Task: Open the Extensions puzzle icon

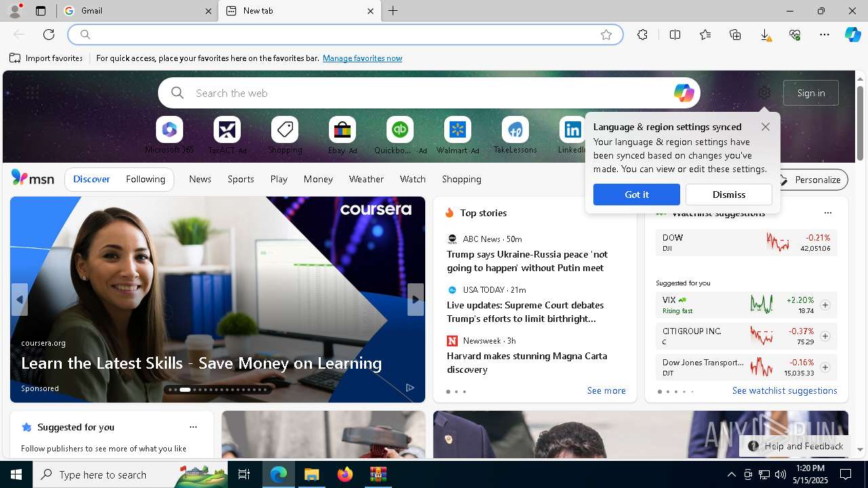Action: pos(642,35)
